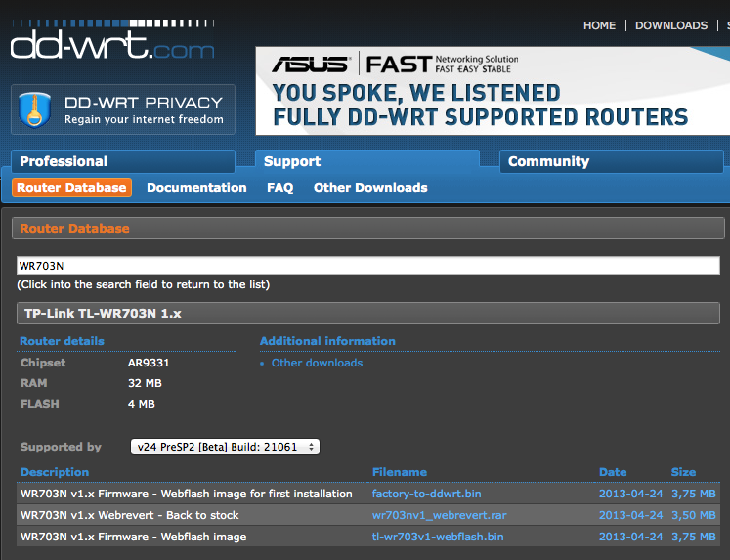Open the Documentation submenu item

[196, 187]
